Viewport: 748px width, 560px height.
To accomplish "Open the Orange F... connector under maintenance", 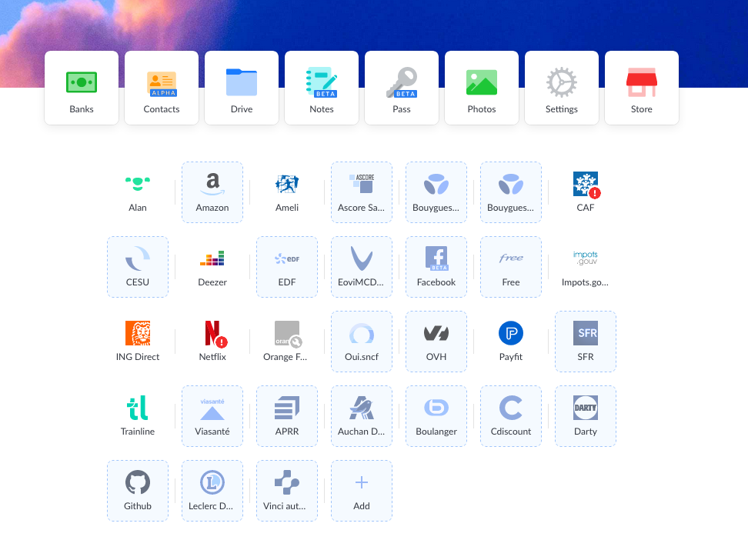I will click(287, 342).
